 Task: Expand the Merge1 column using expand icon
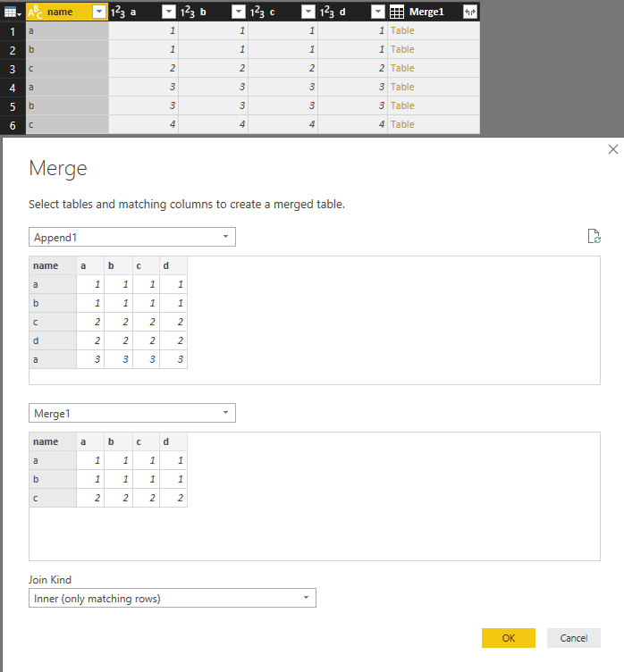coord(470,12)
